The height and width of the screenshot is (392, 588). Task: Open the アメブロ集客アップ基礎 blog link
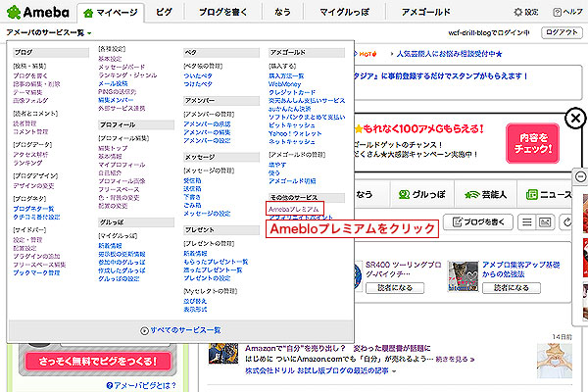[521, 269]
